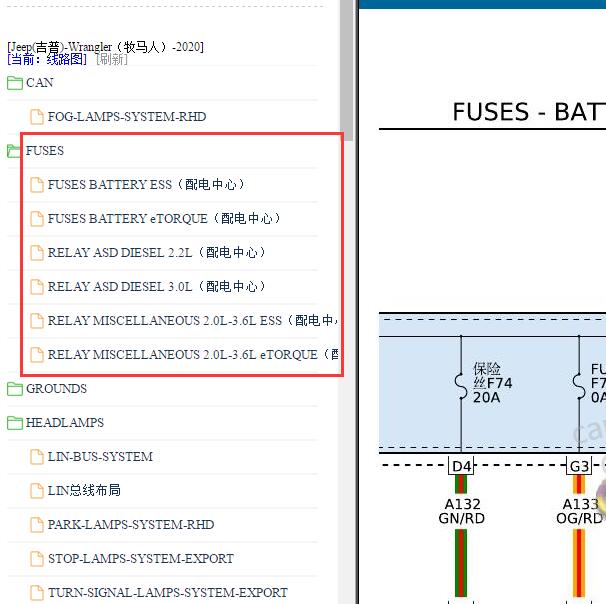The image size is (606, 604).
Task: Open the HEADLAMPS tree category
Action: pos(65,423)
